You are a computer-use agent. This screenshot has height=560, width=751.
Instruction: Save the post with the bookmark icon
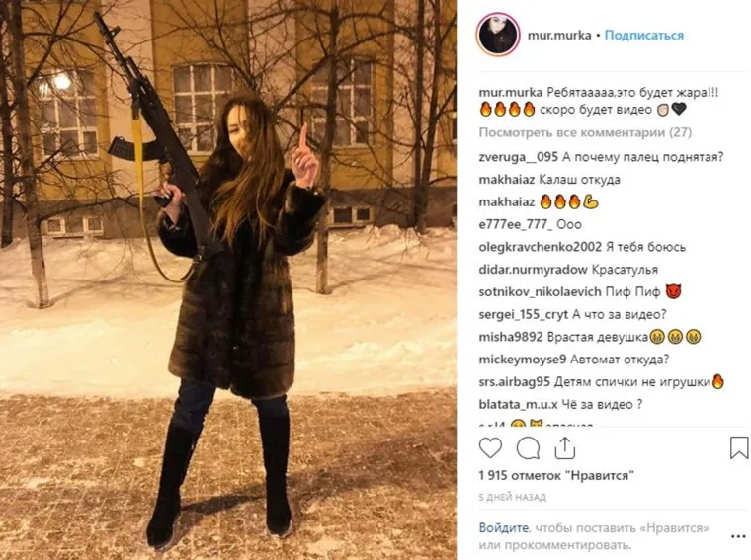point(739,448)
